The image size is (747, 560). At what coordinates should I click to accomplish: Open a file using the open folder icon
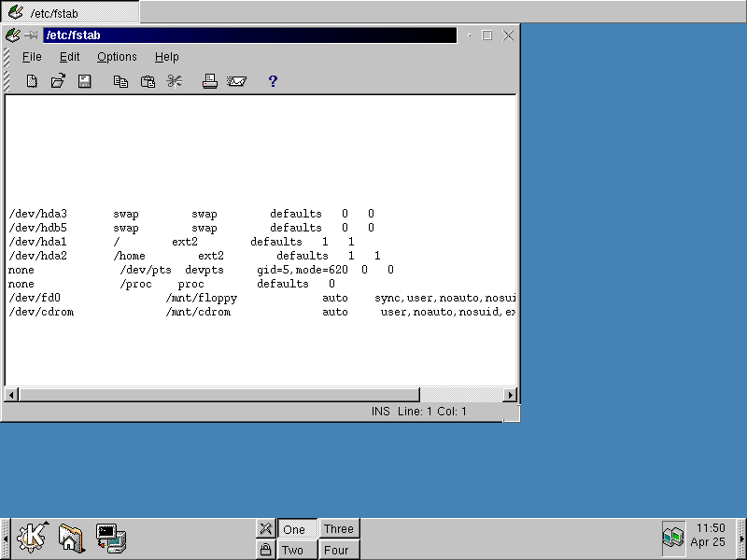[x=58, y=81]
